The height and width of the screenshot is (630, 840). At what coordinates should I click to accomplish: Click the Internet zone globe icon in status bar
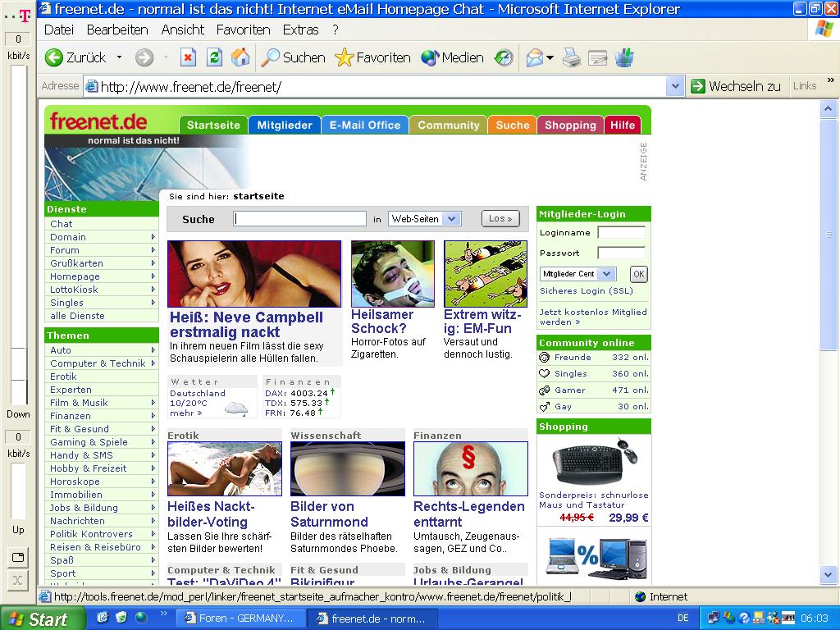(x=640, y=597)
